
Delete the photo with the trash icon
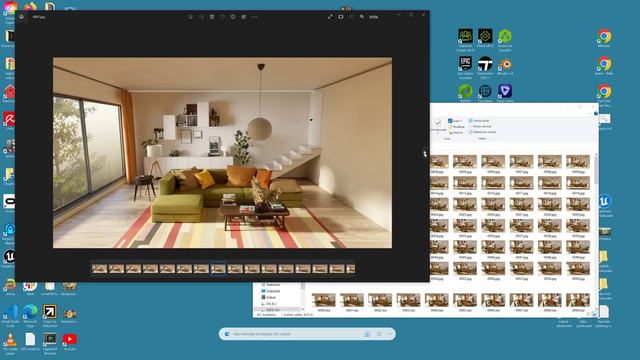[212, 17]
